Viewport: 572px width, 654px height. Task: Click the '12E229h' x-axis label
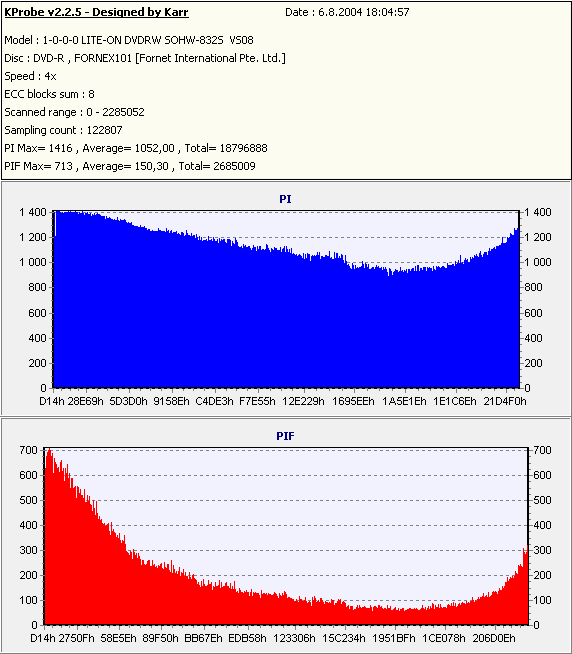pos(303,401)
